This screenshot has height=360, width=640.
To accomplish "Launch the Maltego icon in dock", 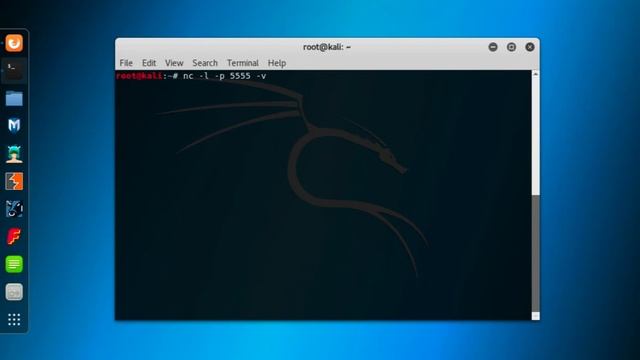I will click(14, 209).
